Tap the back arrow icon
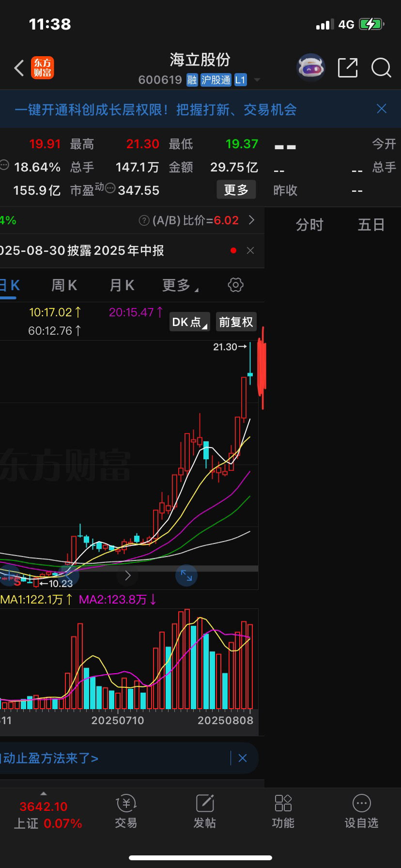Image resolution: width=401 pixels, height=868 pixels. pyautogui.click(x=19, y=68)
